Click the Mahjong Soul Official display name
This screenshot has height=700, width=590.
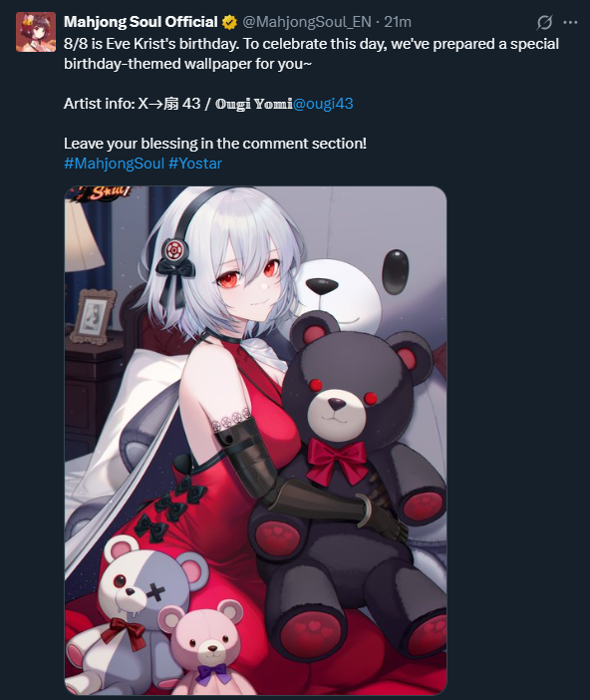tap(141, 22)
